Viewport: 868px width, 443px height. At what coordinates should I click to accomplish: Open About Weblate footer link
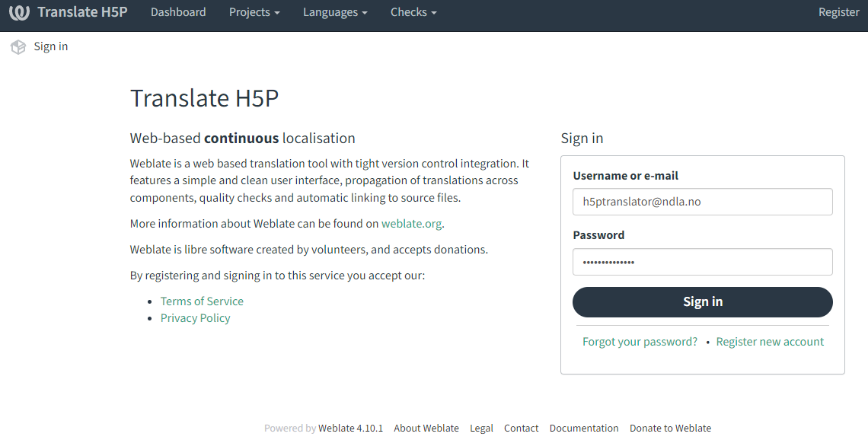click(426, 428)
